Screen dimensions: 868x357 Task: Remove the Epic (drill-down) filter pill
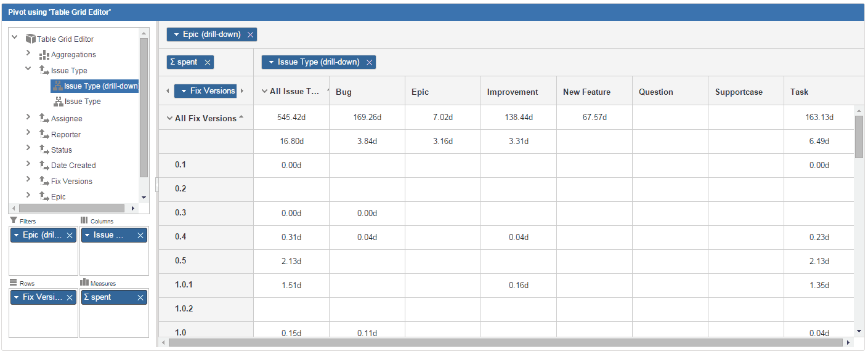coord(69,235)
